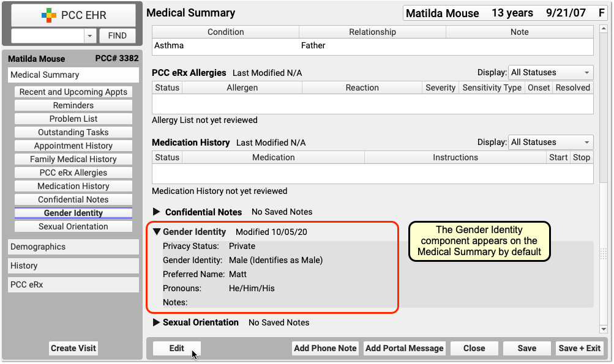Click the Close button
The width and height of the screenshot is (614, 364).
pos(474,348)
